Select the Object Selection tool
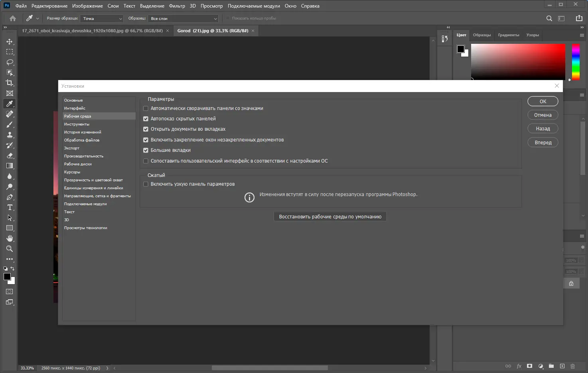 click(x=10, y=73)
